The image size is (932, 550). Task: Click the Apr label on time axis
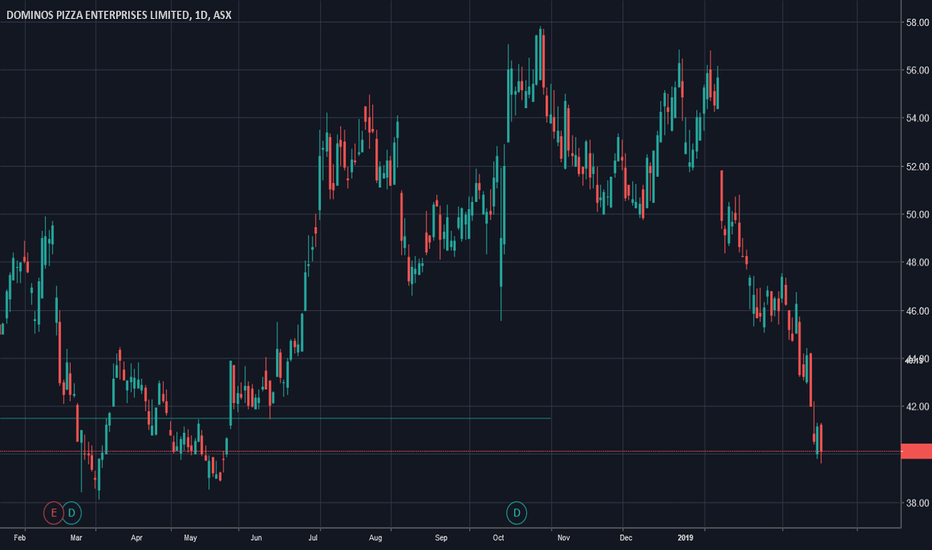pos(137,538)
